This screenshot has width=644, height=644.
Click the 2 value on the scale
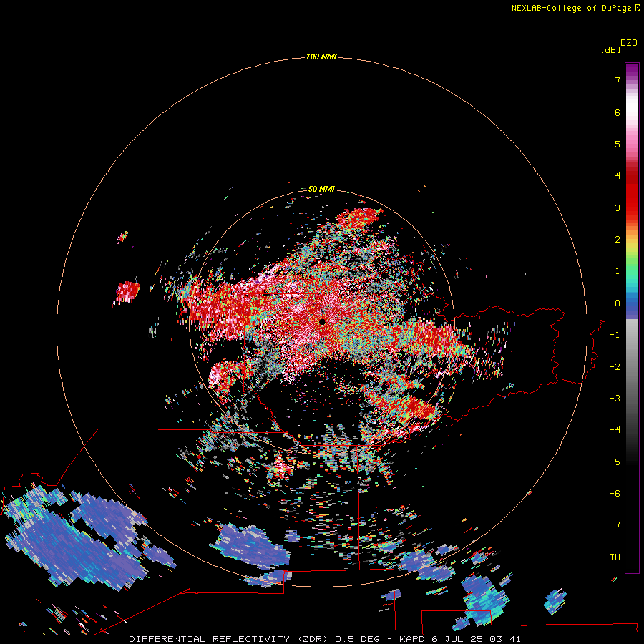618,240
